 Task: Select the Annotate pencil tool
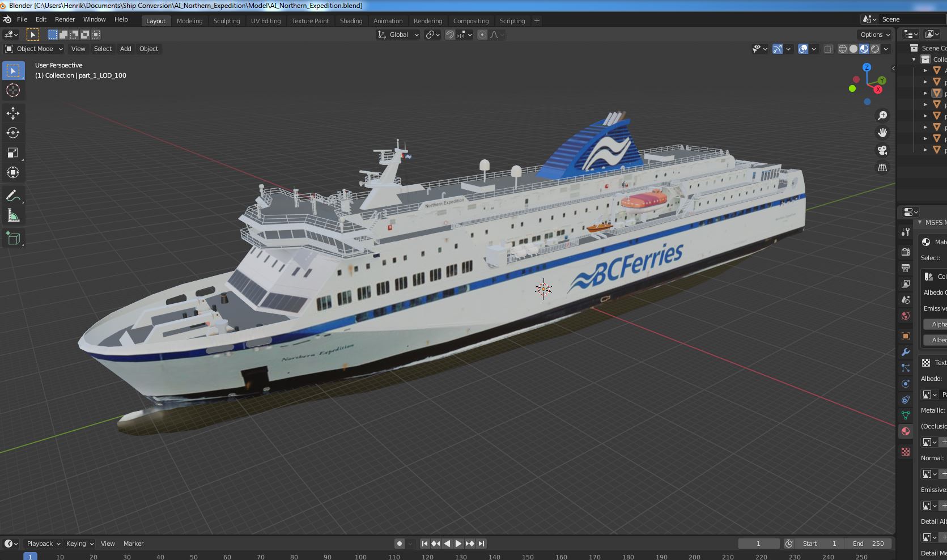point(13,196)
